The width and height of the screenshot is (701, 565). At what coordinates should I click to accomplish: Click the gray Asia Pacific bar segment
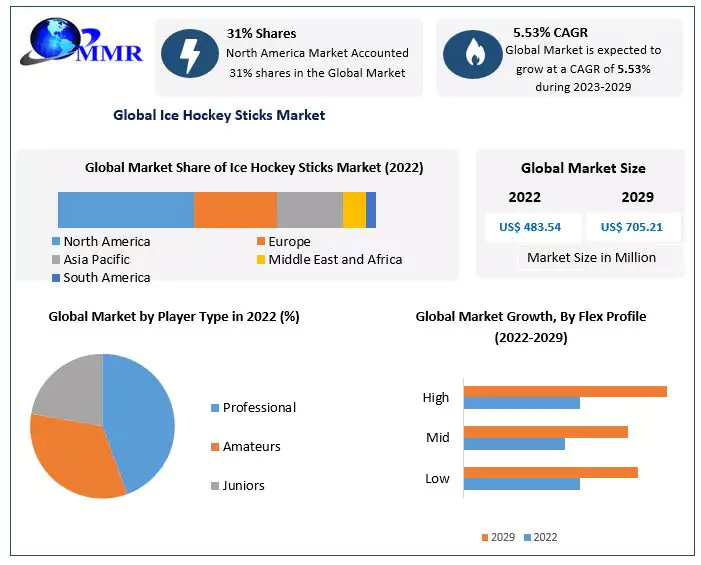tap(309, 210)
